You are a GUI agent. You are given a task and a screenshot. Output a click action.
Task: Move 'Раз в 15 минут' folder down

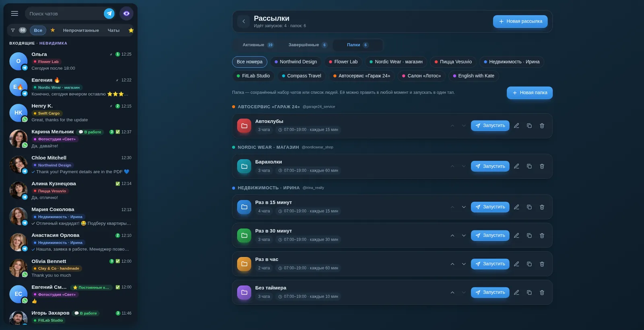[x=464, y=207]
